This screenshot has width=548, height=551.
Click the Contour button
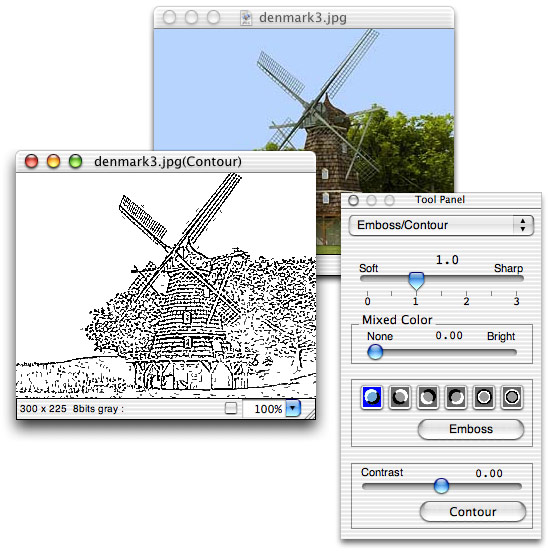[472, 512]
